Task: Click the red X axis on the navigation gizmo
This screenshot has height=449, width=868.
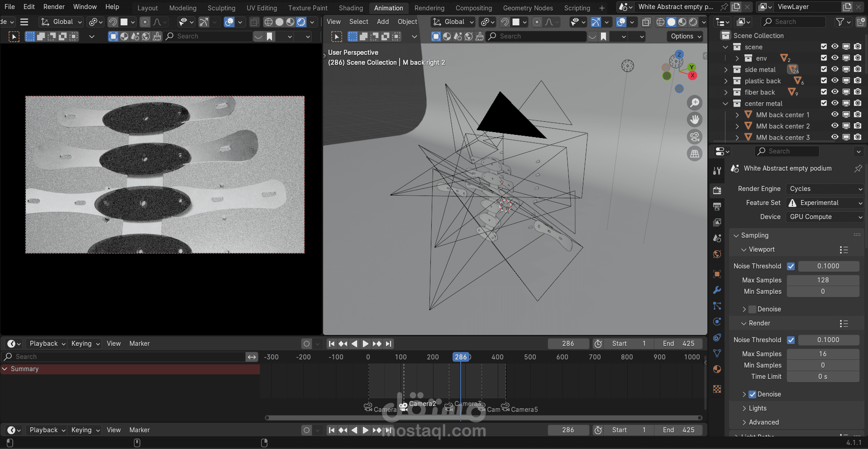Action: (692, 76)
